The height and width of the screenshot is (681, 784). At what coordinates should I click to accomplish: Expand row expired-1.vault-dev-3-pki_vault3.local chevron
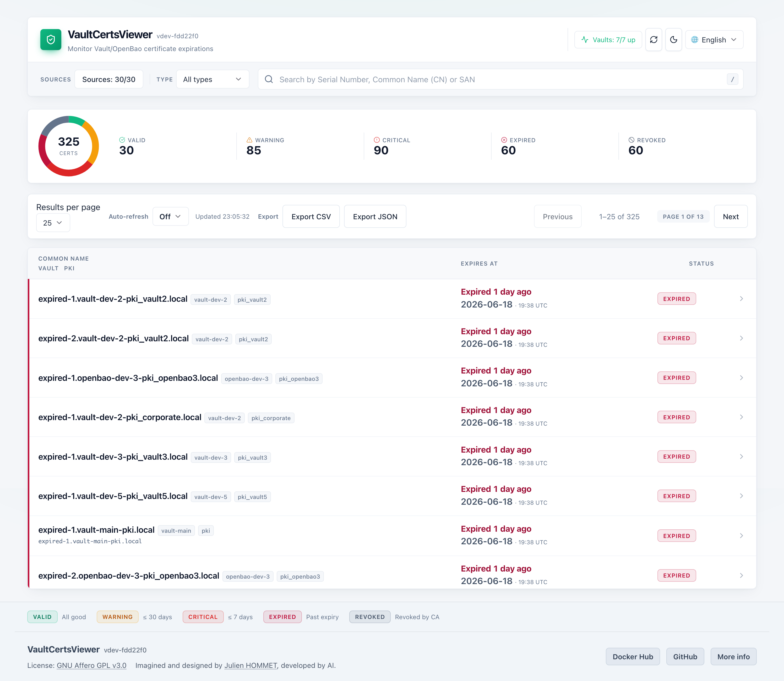[x=741, y=457]
